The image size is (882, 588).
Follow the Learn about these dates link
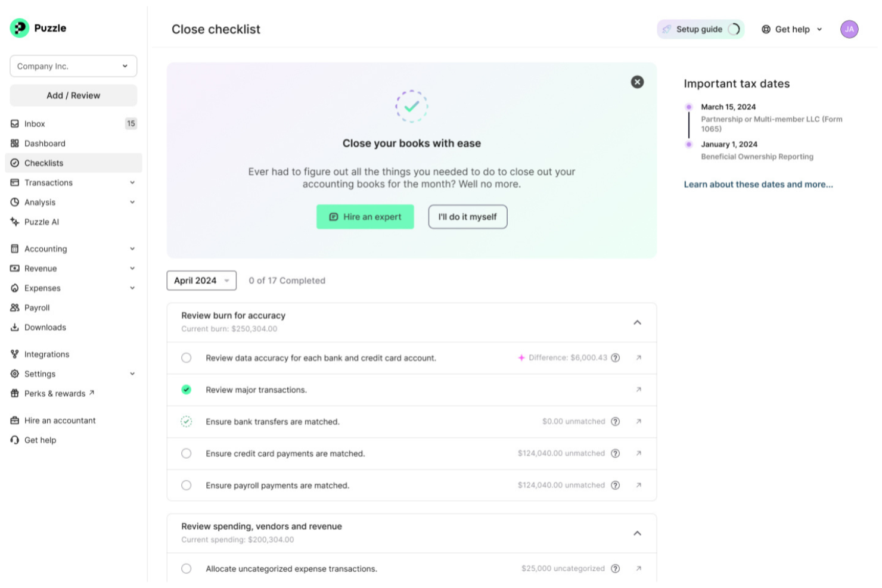(758, 184)
